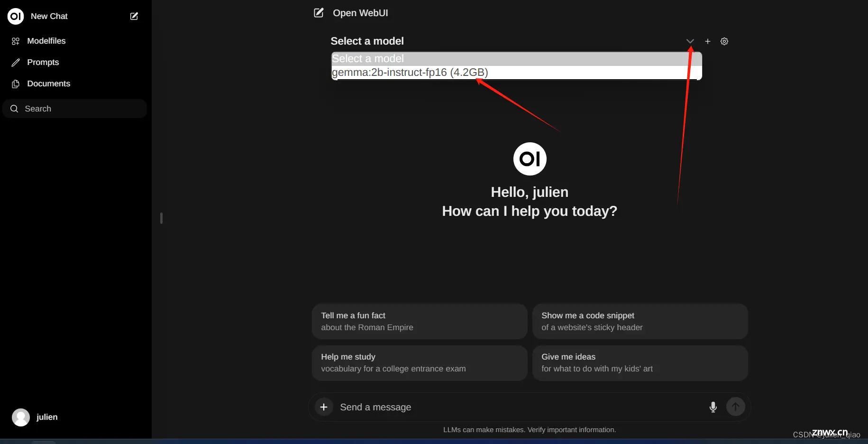The height and width of the screenshot is (444, 868).
Task: Open model settings gear icon
Action: [724, 41]
